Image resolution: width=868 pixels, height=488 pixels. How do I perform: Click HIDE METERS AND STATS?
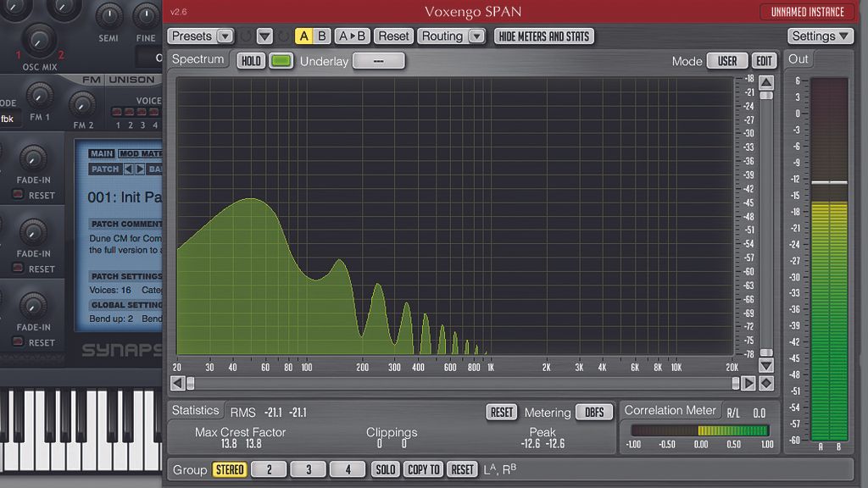543,36
